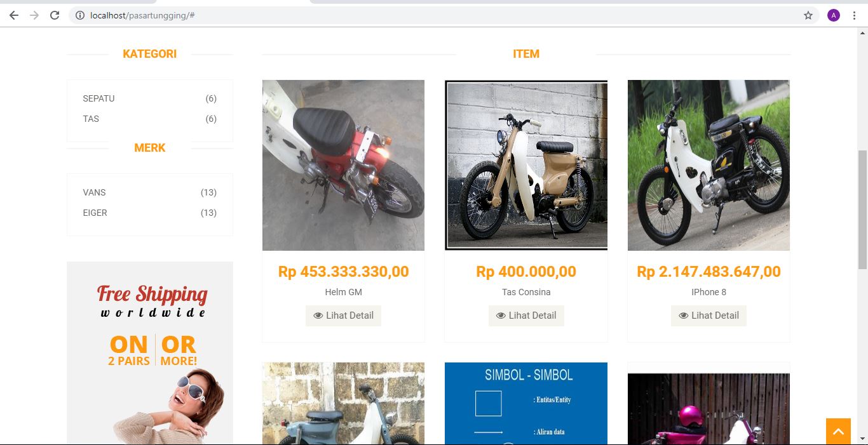
Task: Open the Tas Consina product image
Action: click(x=526, y=165)
